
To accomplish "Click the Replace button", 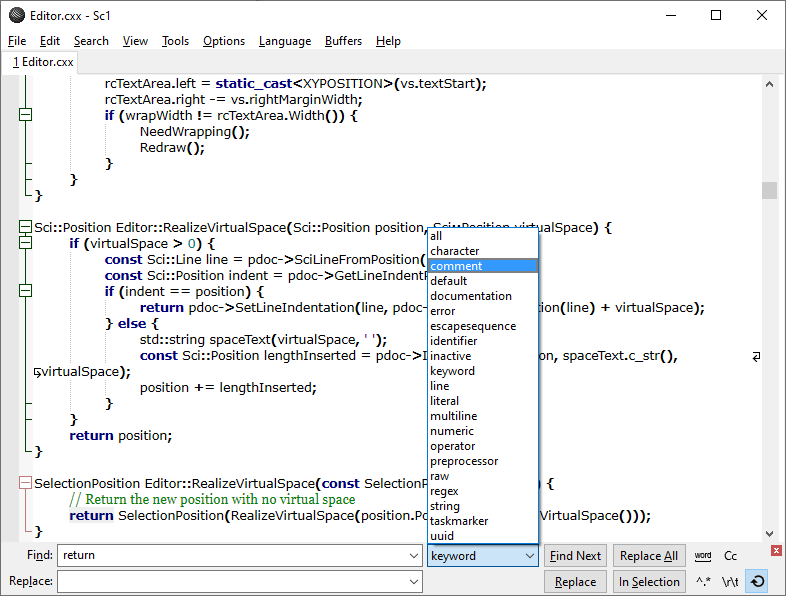I will coord(575,581).
